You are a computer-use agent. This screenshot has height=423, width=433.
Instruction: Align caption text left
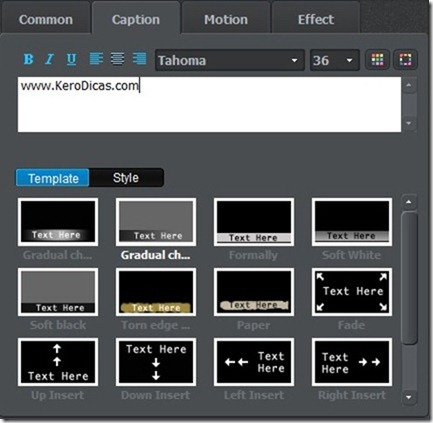click(96, 59)
